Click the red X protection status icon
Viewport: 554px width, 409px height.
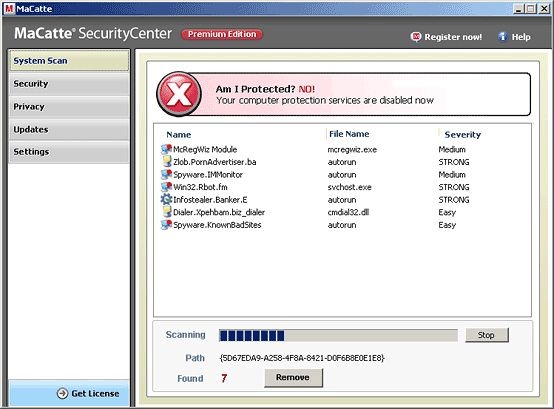(179, 94)
